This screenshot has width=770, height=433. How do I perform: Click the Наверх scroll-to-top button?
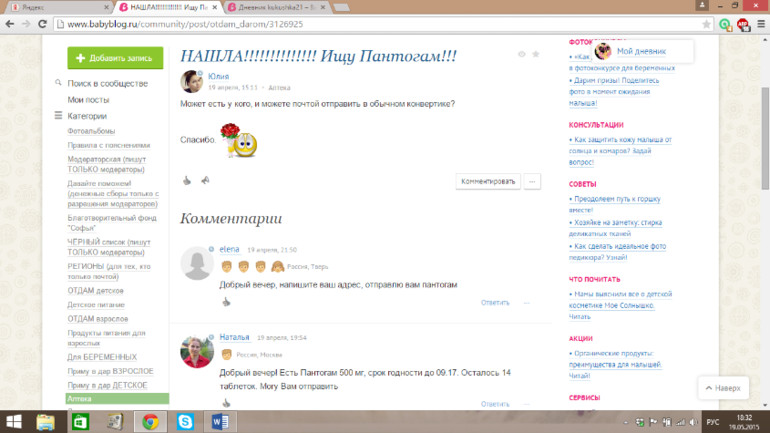pos(722,387)
